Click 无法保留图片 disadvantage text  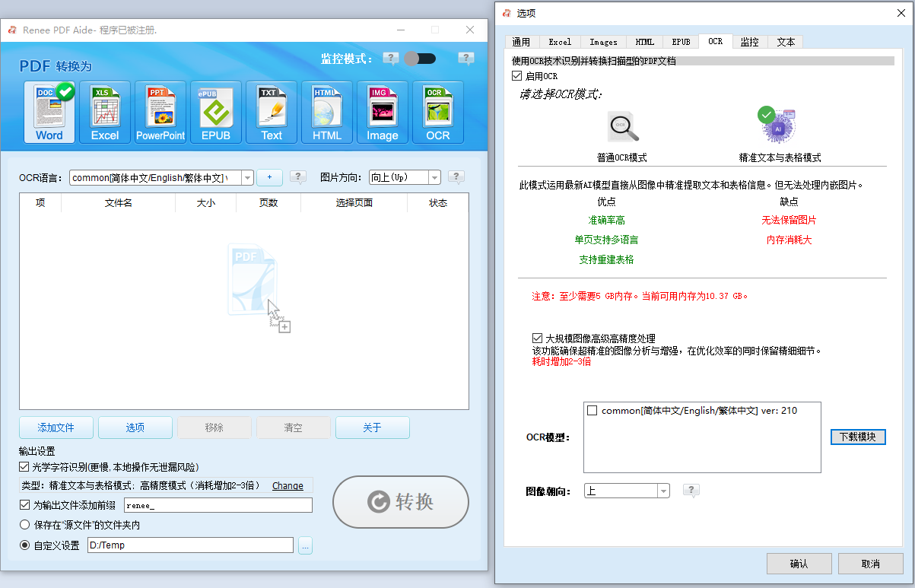(789, 220)
